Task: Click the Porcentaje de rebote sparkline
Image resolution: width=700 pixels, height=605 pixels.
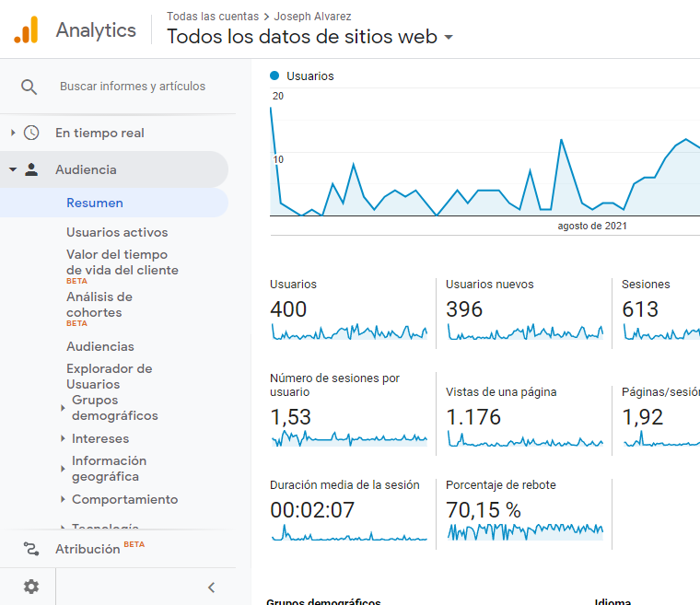Action: 525,531
